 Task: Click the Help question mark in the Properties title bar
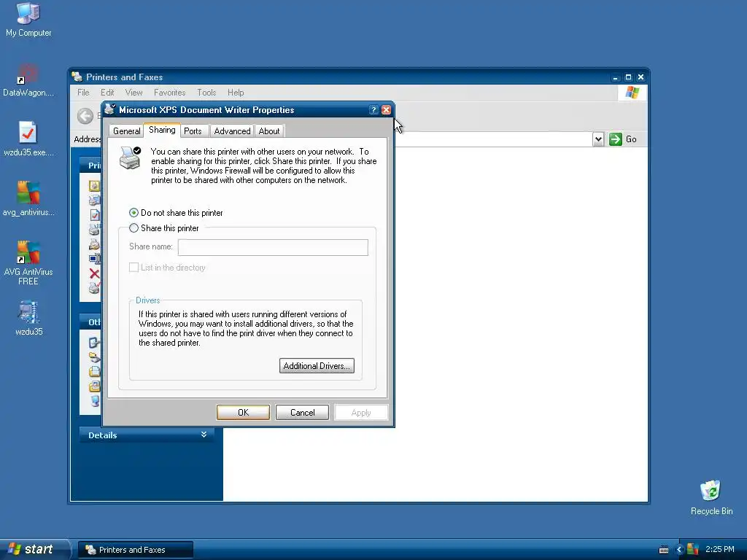(373, 110)
